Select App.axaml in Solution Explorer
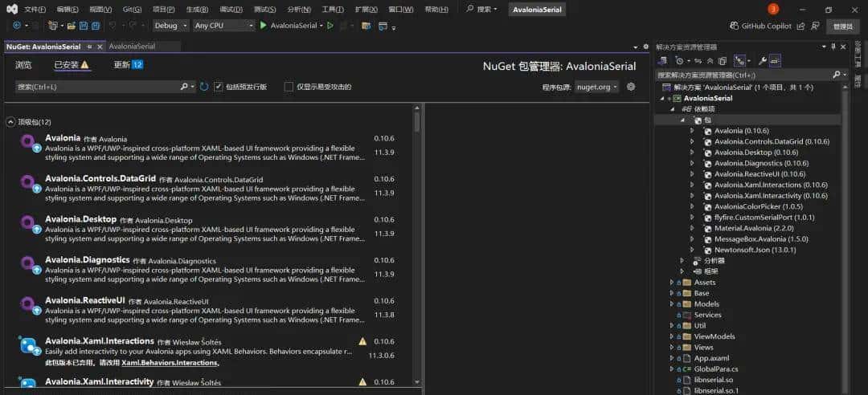Screen dimensions: 868x395 tap(711, 358)
